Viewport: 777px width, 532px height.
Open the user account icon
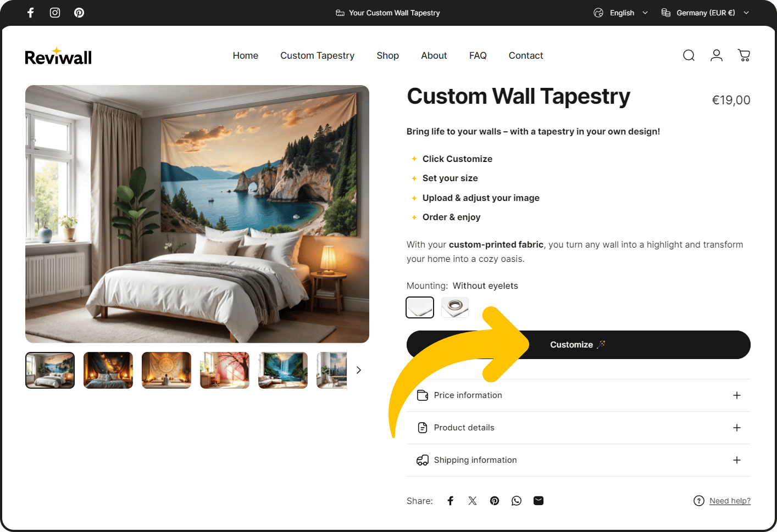pos(717,55)
